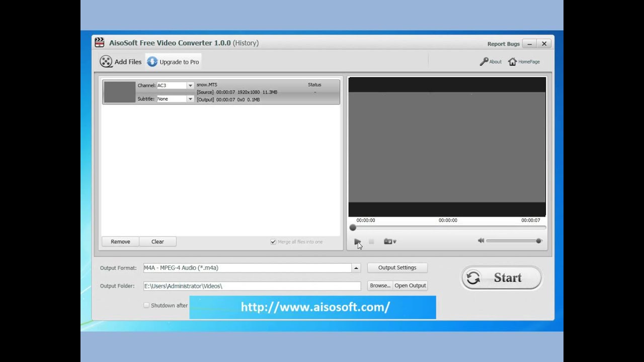644x362 pixels.
Task: Click the Browse... button
Action: (x=380, y=286)
